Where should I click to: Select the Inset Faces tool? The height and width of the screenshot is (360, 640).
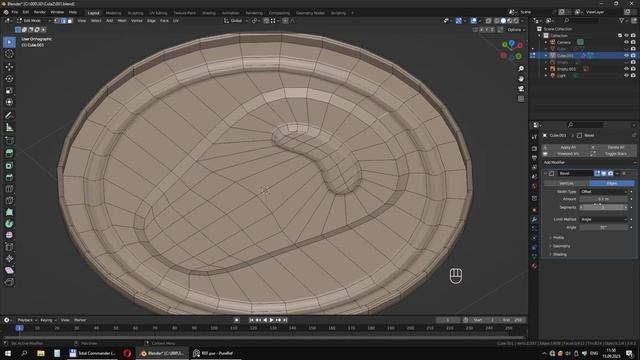(x=9, y=165)
